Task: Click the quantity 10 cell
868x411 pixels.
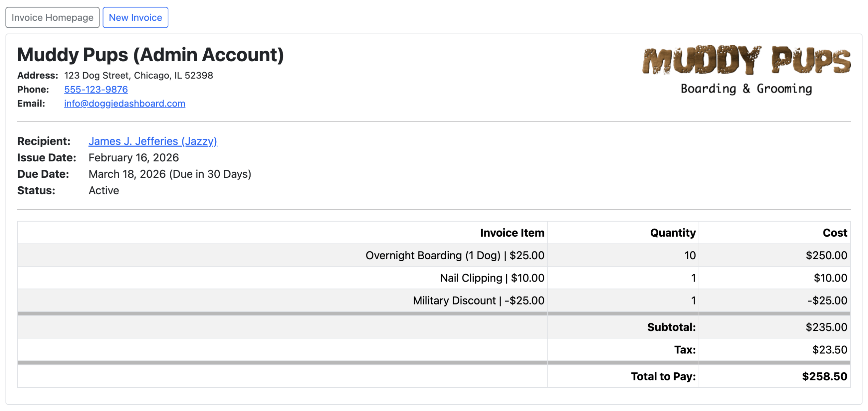Action: click(x=690, y=256)
